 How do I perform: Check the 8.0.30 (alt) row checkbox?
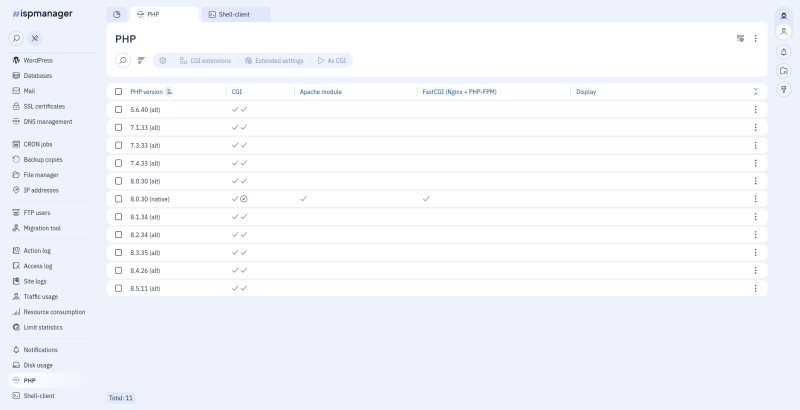pyautogui.click(x=118, y=181)
